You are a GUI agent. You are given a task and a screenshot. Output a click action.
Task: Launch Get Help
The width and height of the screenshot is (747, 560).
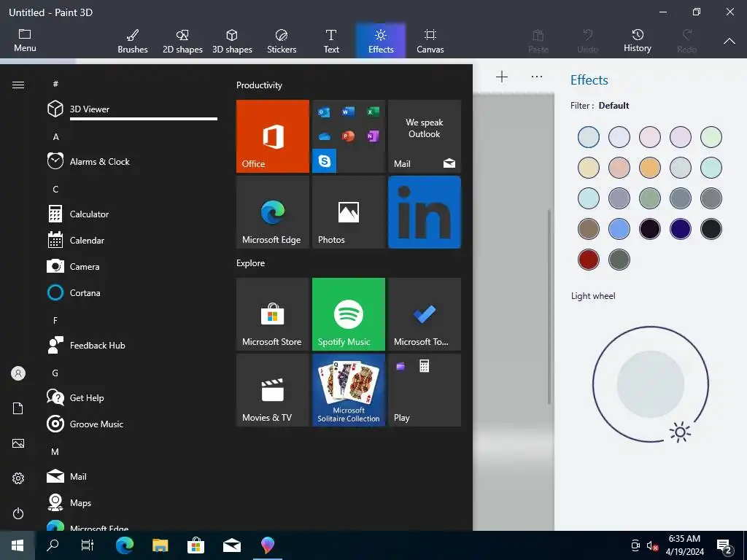coord(132,397)
